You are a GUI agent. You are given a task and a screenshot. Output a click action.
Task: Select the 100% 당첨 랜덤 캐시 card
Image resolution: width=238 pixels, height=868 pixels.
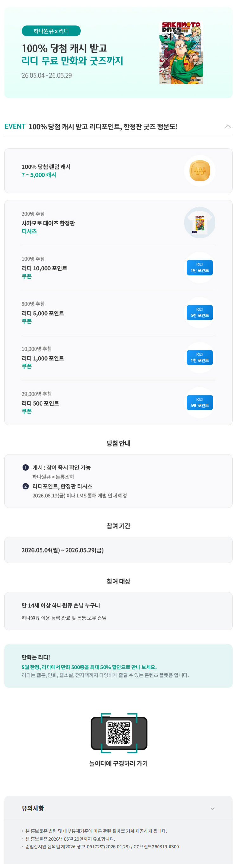point(118,171)
